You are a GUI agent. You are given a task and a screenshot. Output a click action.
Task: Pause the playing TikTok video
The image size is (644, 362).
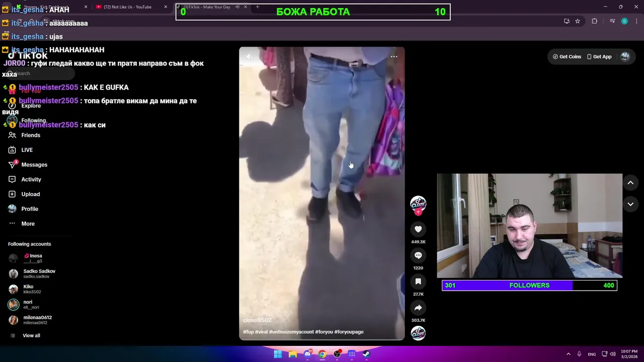pos(321,194)
